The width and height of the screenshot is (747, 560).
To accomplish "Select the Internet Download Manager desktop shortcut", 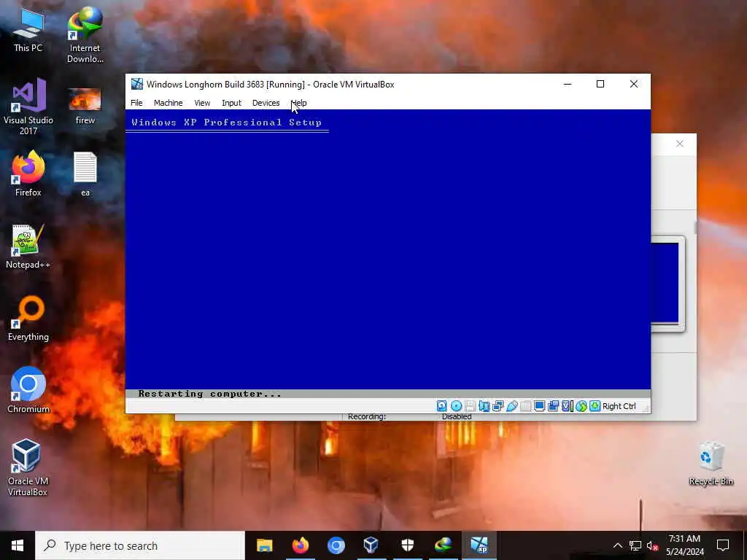I will pos(85,35).
